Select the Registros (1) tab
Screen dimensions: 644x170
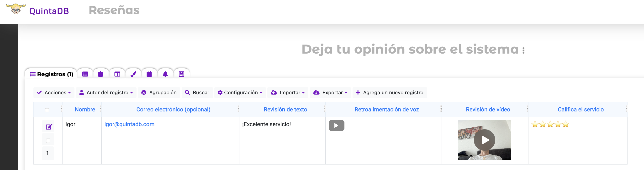pyautogui.click(x=51, y=74)
